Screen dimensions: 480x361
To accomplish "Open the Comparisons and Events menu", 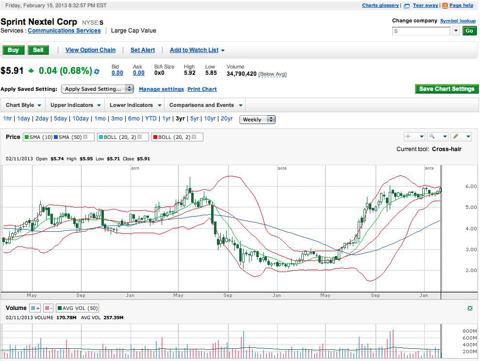I will pyautogui.click(x=206, y=105).
